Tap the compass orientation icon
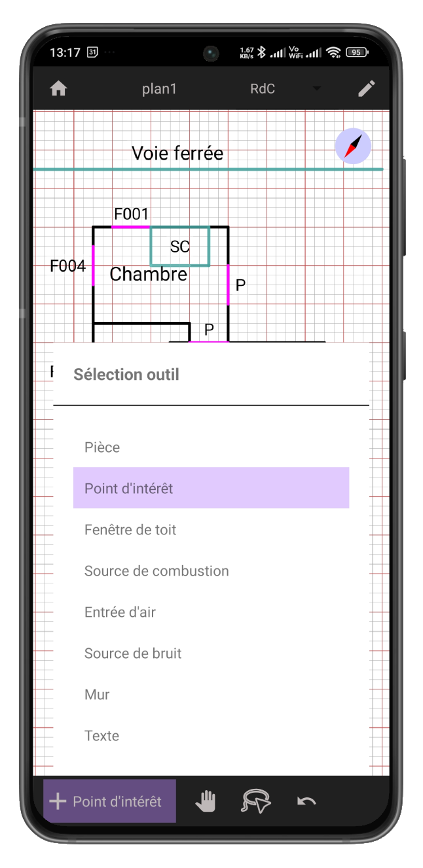The width and height of the screenshot is (423, 868). point(353,146)
